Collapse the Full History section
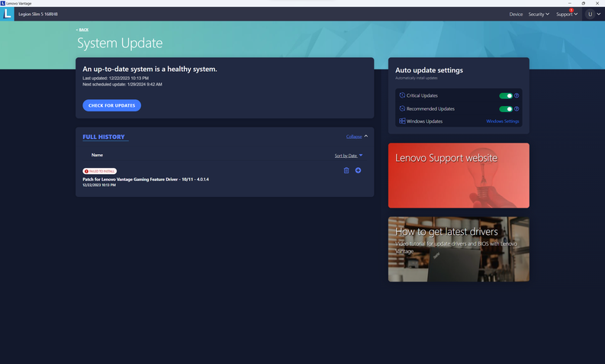605x364 pixels. (356, 137)
